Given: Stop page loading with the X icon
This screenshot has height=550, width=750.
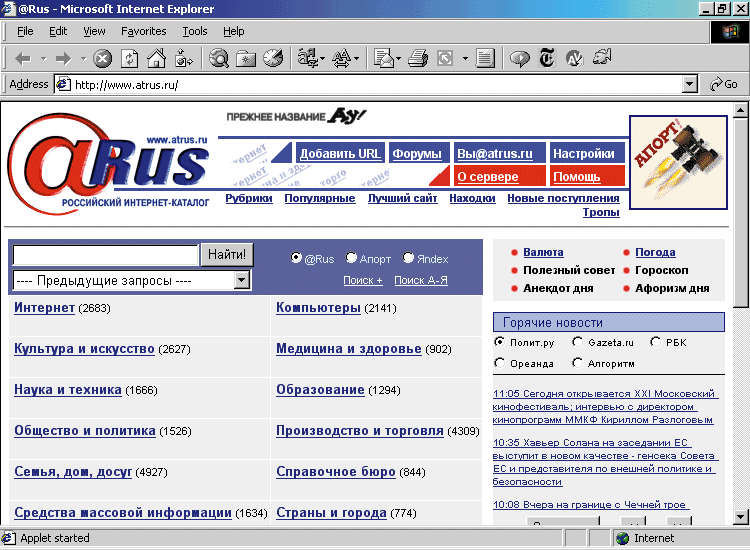Looking at the screenshot, I should click(x=102, y=59).
